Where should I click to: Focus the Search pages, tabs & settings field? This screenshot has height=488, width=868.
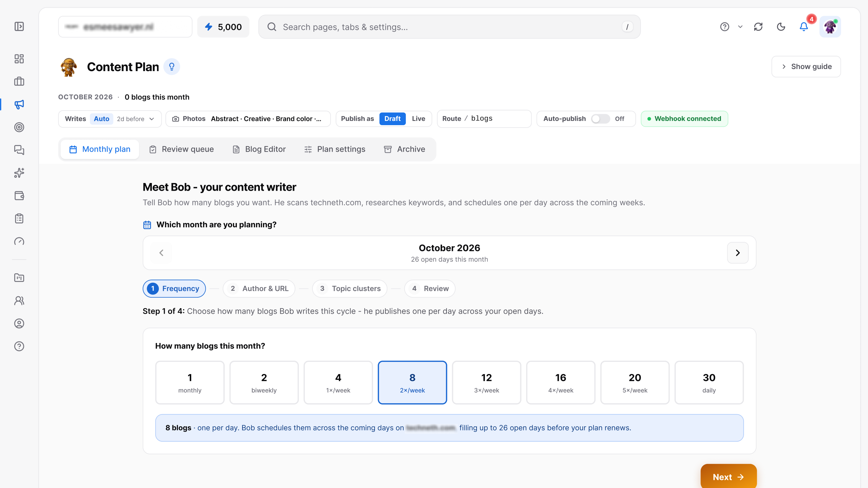click(449, 27)
